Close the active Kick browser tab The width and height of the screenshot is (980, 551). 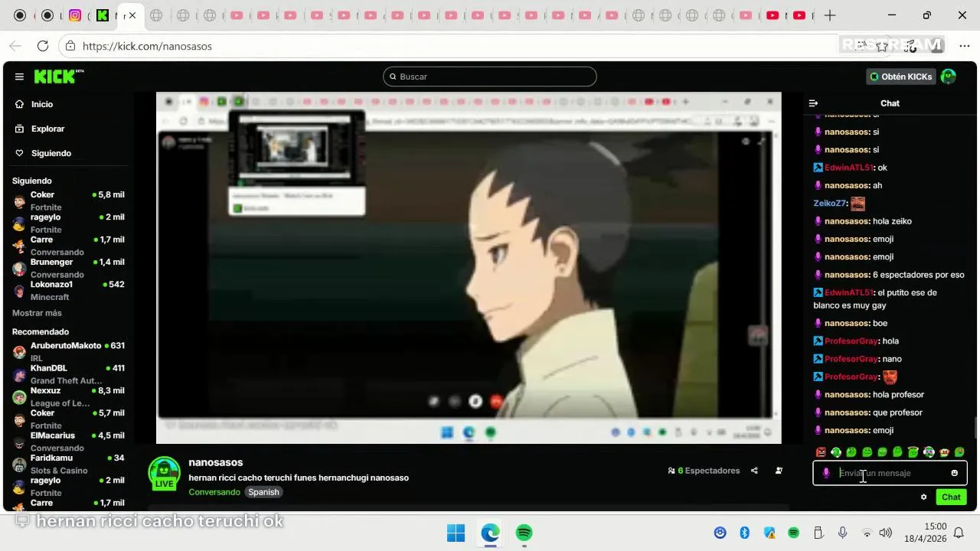click(132, 15)
